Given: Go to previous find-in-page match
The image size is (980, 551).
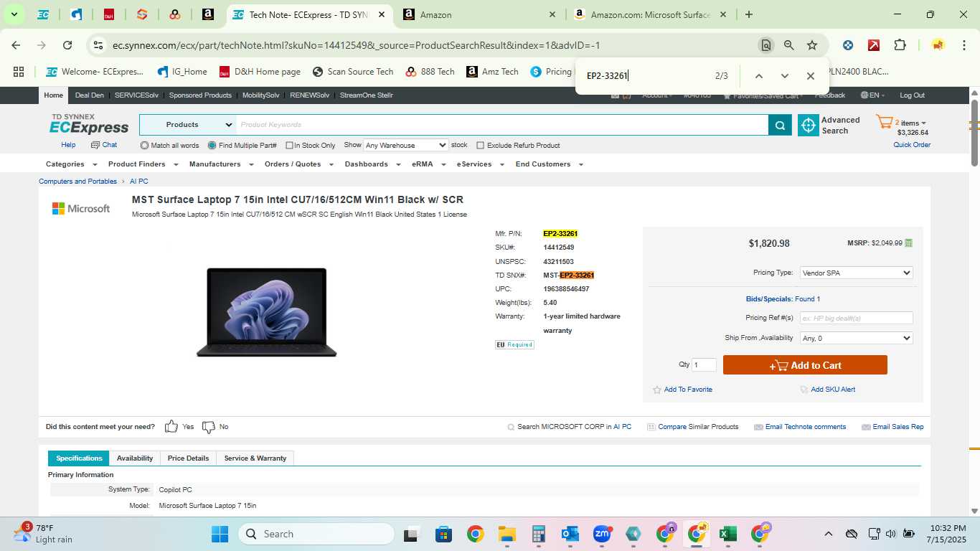Looking at the screenshot, I should tap(758, 76).
